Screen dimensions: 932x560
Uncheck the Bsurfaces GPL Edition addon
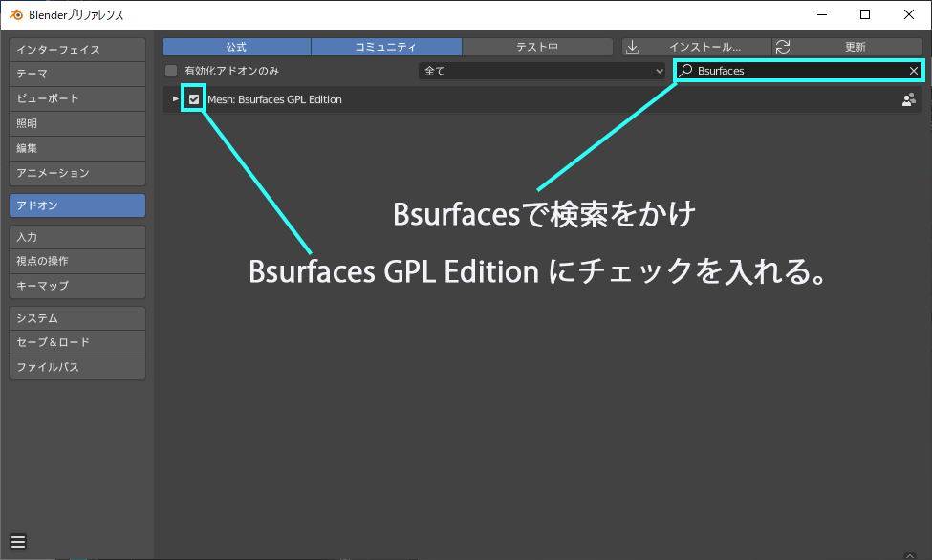[x=193, y=98]
